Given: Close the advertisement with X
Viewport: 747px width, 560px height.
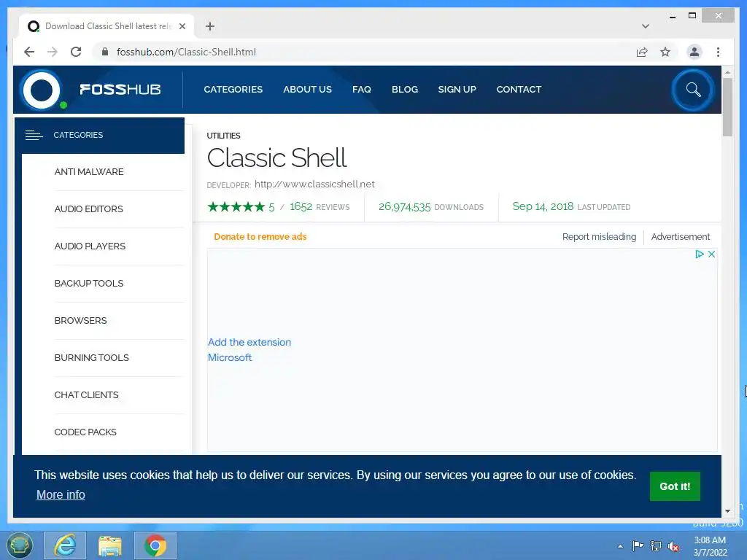Looking at the screenshot, I should pyautogui.click(x=711, y=254).
